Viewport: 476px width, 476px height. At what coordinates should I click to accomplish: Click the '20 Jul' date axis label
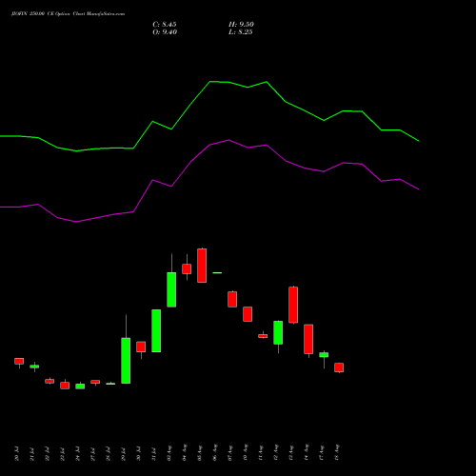click(x=16, y=453)
